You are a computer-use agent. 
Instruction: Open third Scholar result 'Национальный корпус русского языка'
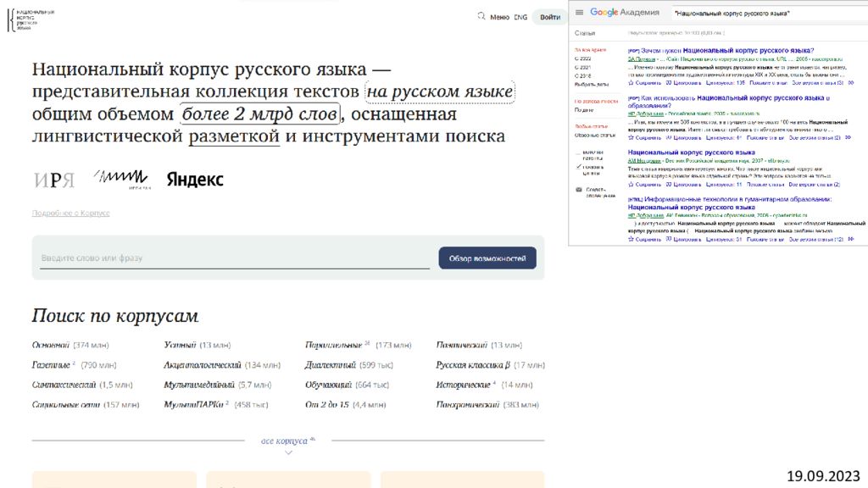coord(692,152)
